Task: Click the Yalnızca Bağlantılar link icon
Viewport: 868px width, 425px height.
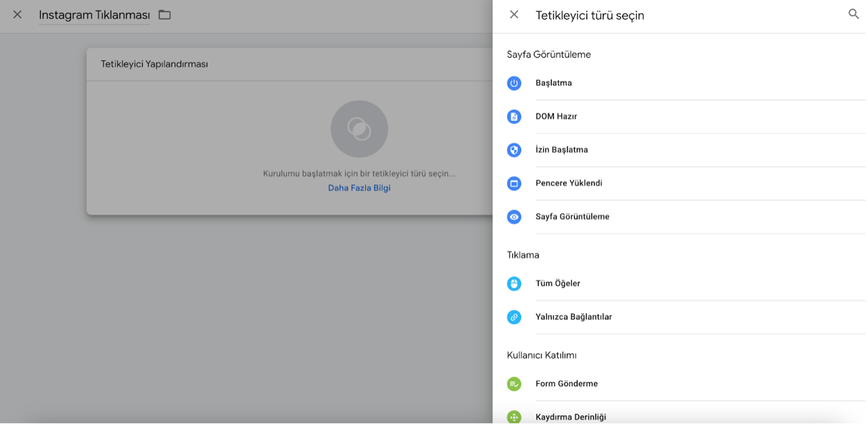Action: pyautogui.click(x=514, y=317)
